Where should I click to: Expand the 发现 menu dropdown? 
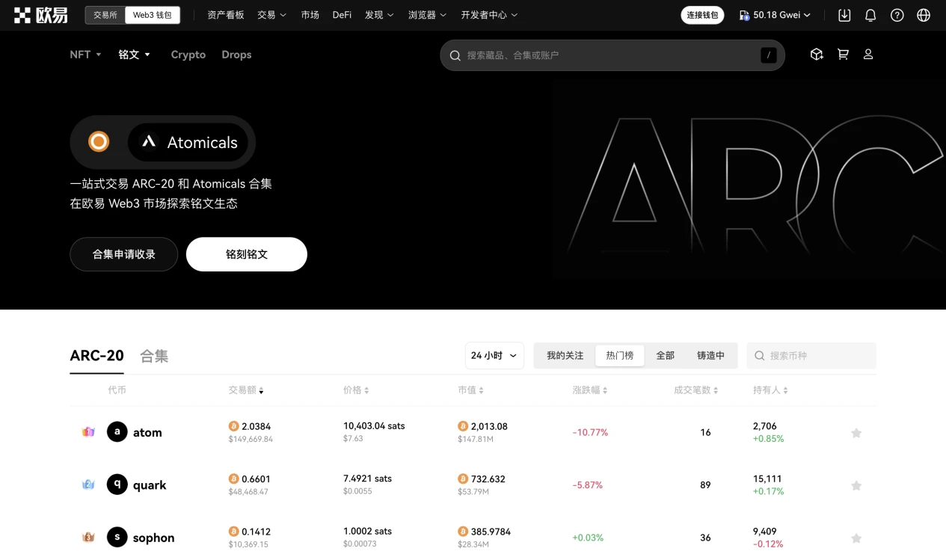379,15
